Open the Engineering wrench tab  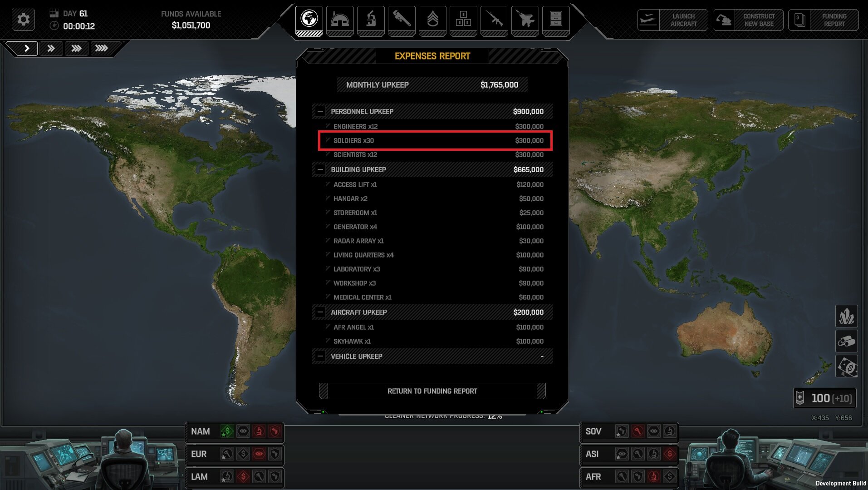[x=402, y=20]
